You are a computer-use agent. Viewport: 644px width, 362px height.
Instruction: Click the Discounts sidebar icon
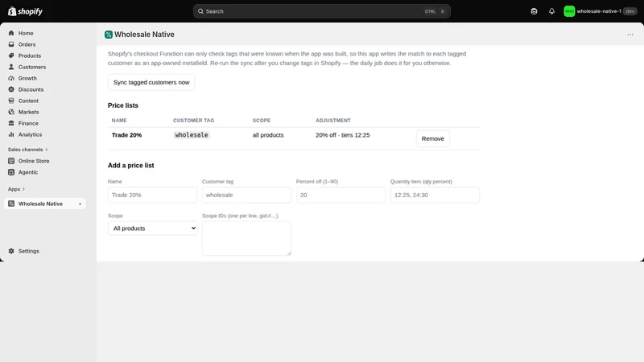click(11, 89)
